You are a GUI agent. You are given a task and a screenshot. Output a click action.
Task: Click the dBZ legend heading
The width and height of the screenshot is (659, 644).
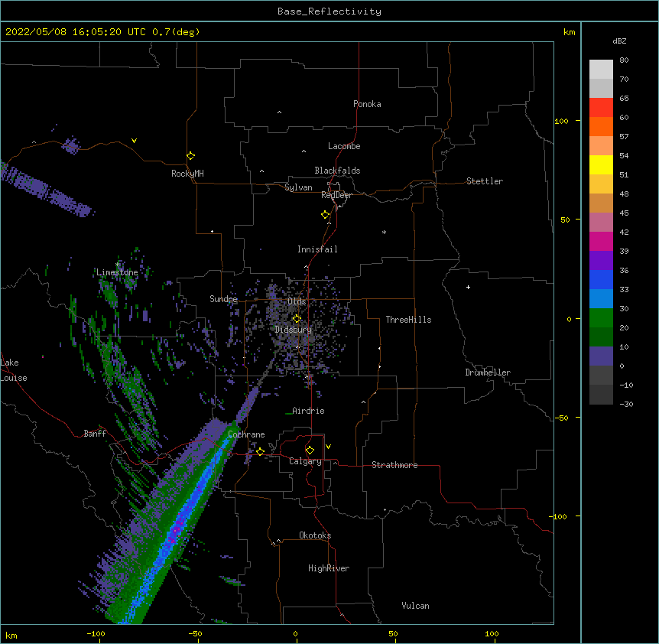coord(619,41)
